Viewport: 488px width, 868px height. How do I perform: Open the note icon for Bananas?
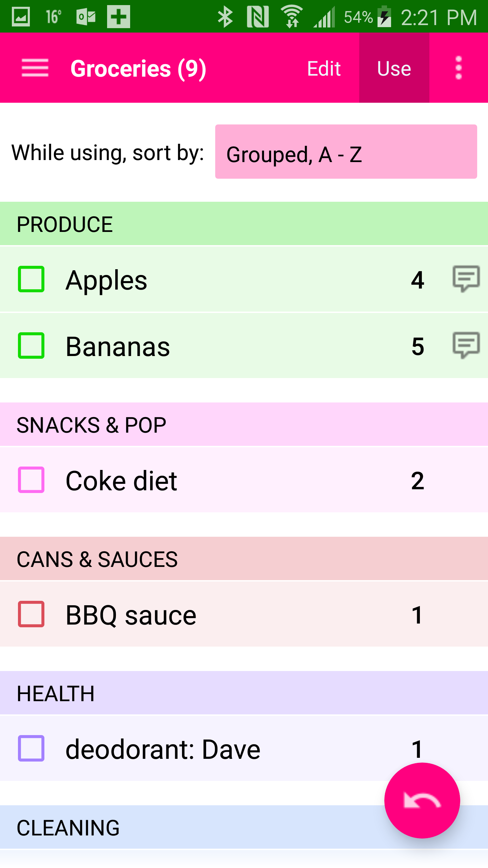[466, 345]
